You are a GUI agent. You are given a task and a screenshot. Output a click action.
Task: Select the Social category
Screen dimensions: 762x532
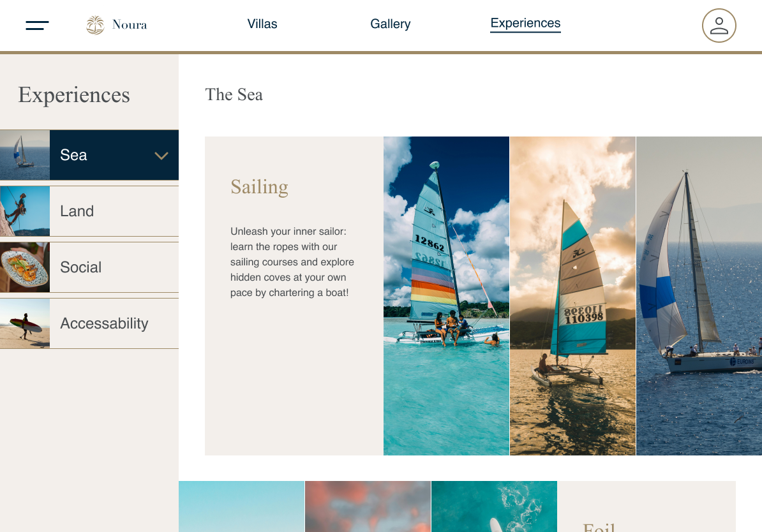point(89,267)
